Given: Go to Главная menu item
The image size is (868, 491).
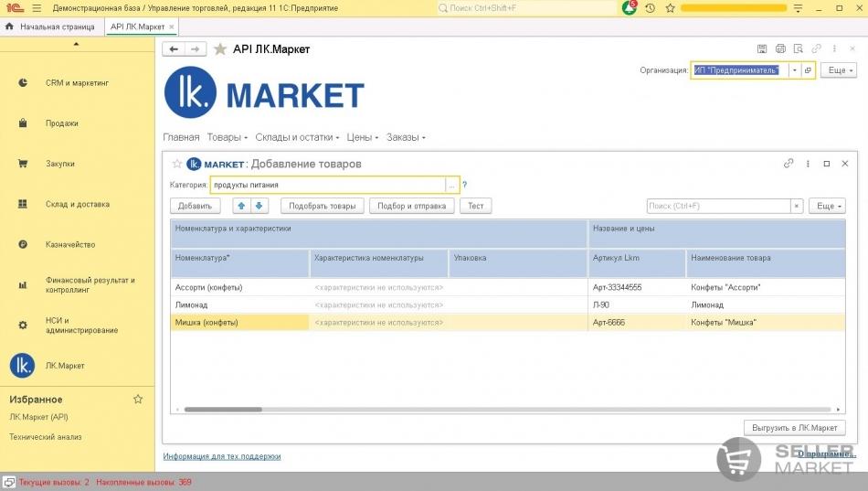Looking at the screenshot, I should coord(181,137).
